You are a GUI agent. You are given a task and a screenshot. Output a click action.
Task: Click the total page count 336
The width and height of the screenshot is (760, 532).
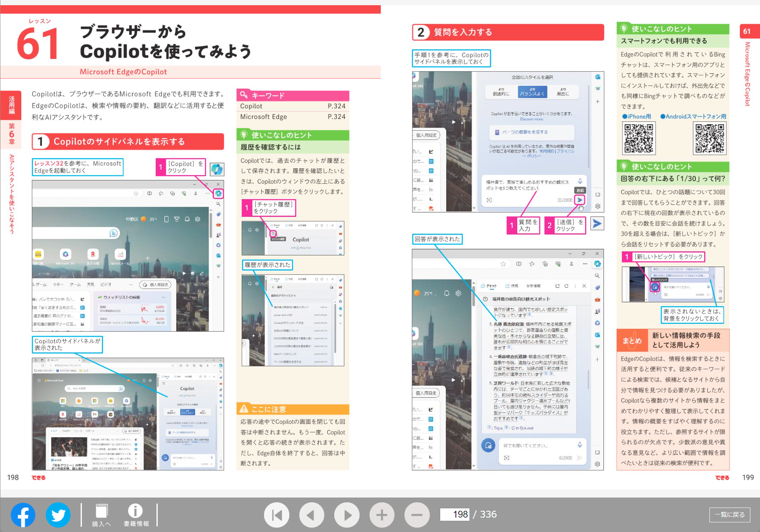point(488,514)
